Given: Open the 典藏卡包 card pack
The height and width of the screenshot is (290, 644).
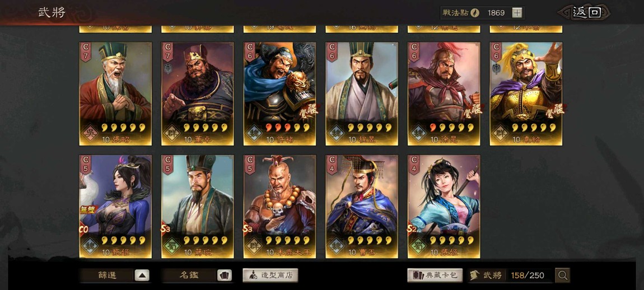Looking at the screenshot, I should tap(435, 275).
